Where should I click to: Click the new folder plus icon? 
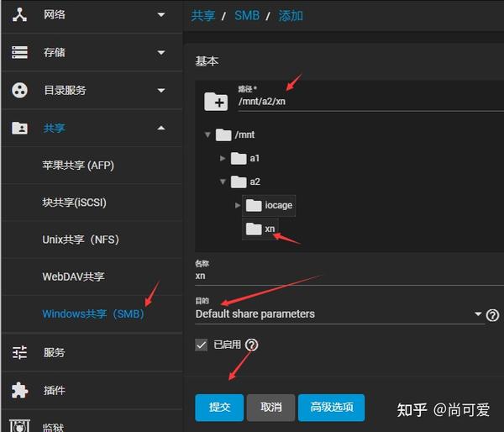click(216, 102)
